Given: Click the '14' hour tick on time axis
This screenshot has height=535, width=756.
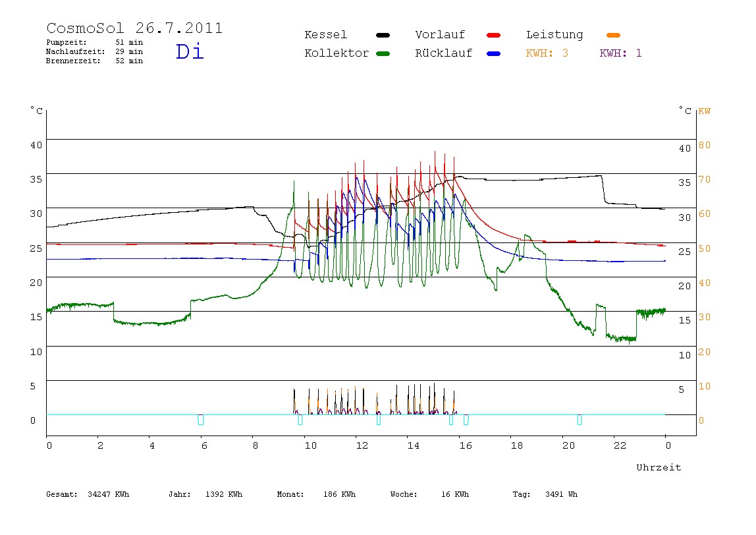Looking at the screenshot, I should (x=414, y=445).
